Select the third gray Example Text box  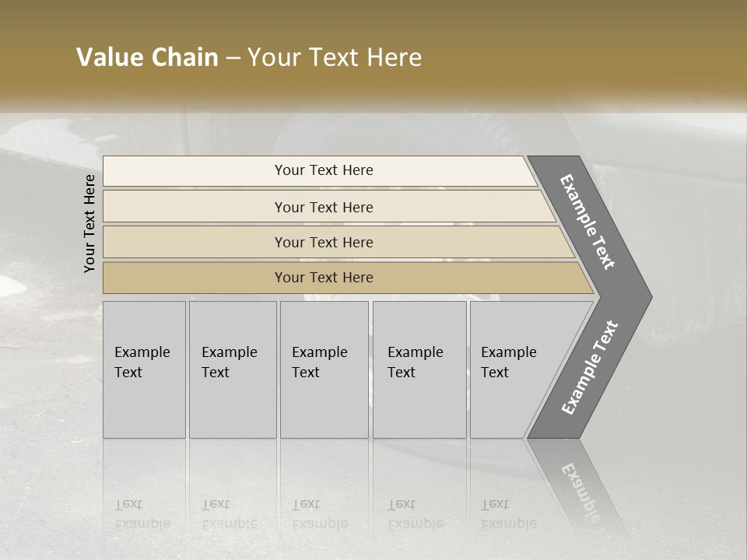tap(324, 369)
